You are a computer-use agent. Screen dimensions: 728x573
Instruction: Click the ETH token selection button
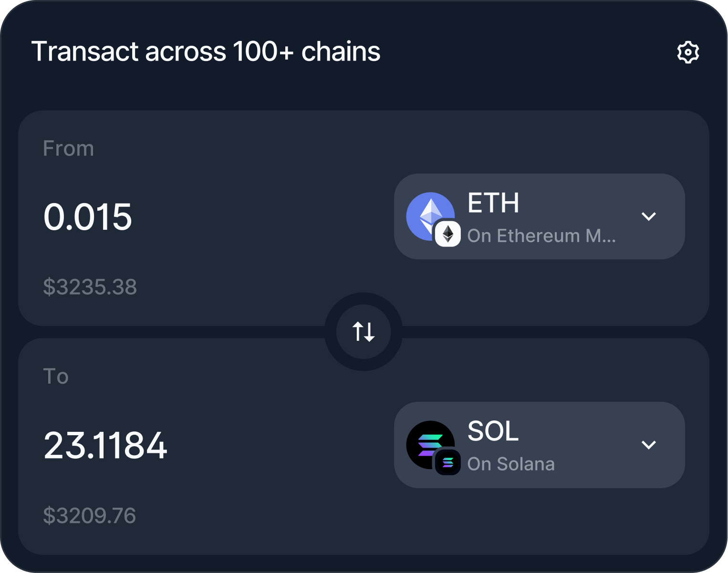[x=539, y=216]
